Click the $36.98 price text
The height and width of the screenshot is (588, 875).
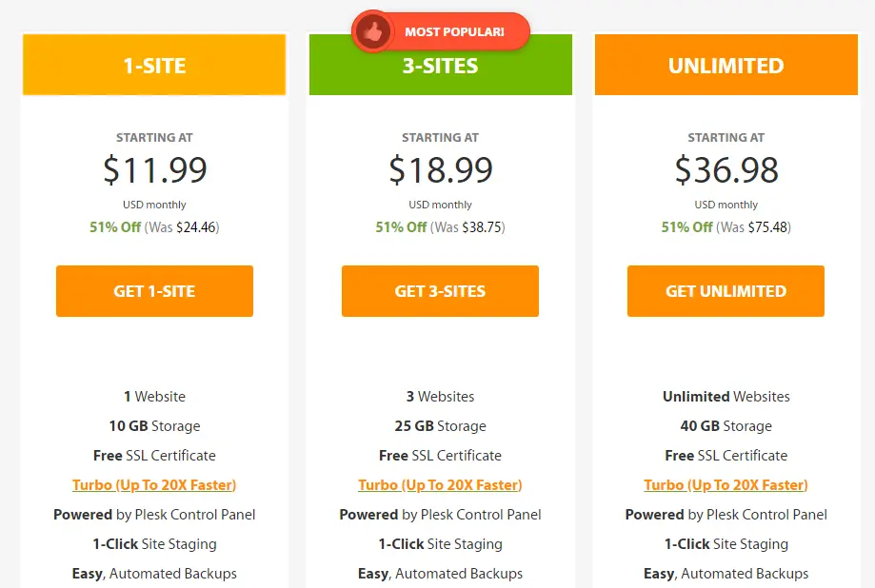726,169
